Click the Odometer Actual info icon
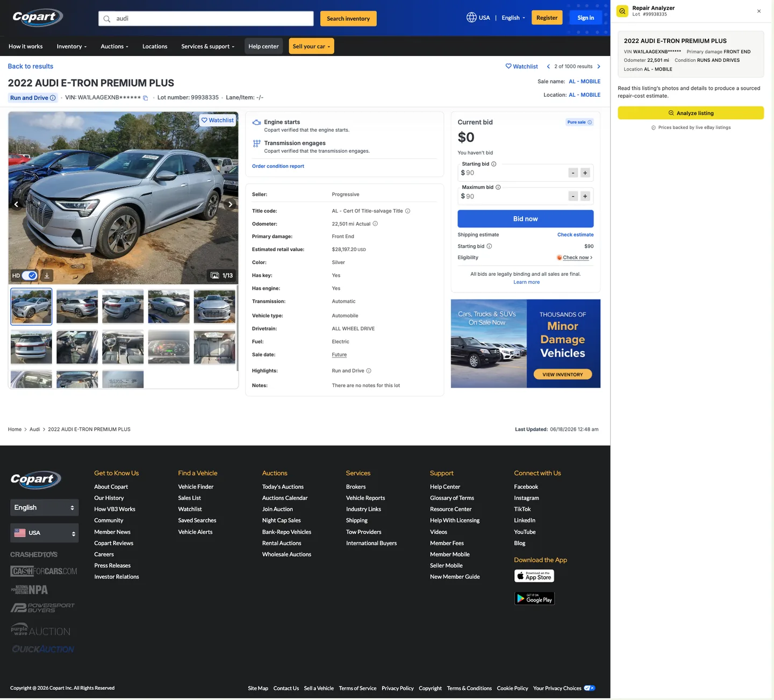Screen dimensions: 774x700 pyautogui.click(x=375, y=224)
